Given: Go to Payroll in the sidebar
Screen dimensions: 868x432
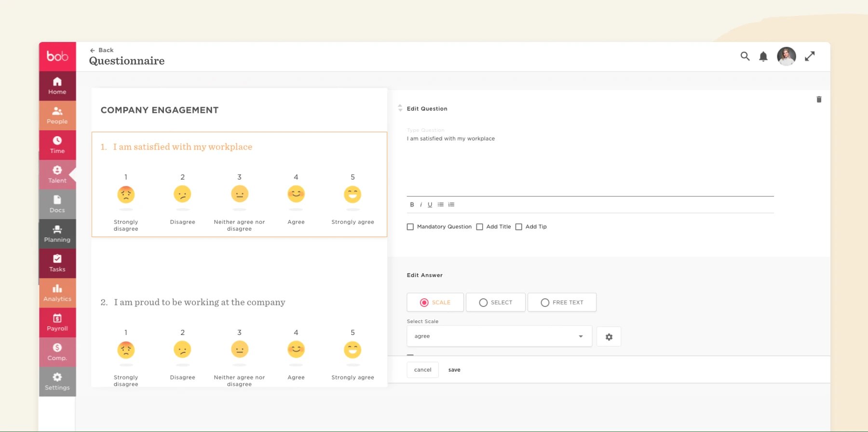Looking at the screenshot, I should pos(57,322).
